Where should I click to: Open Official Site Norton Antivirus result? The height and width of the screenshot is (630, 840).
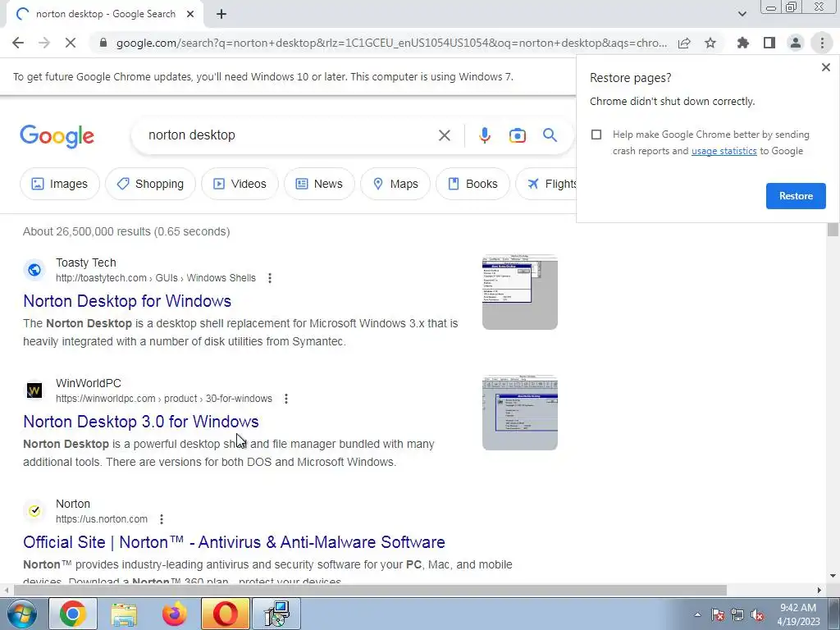234,542
